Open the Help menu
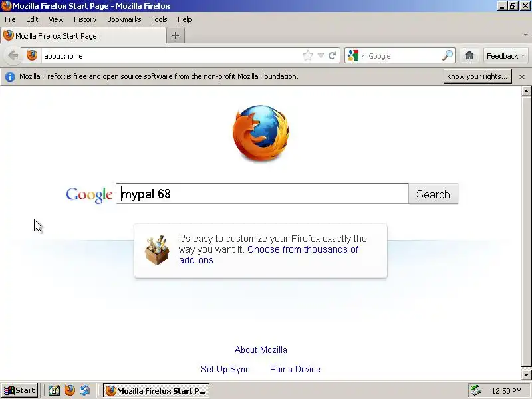The height and width of the screenshot is (399, 532). click(x=185, y=19)
